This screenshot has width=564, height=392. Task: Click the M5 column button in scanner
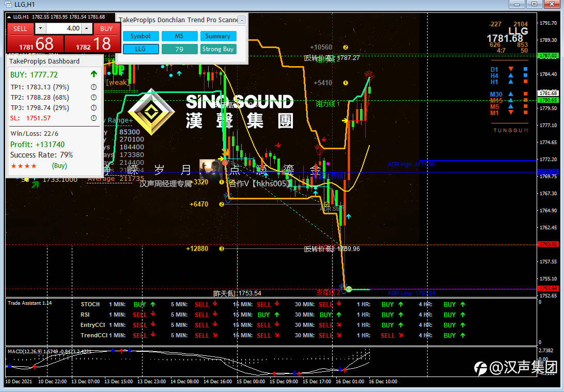pos(179,36)
